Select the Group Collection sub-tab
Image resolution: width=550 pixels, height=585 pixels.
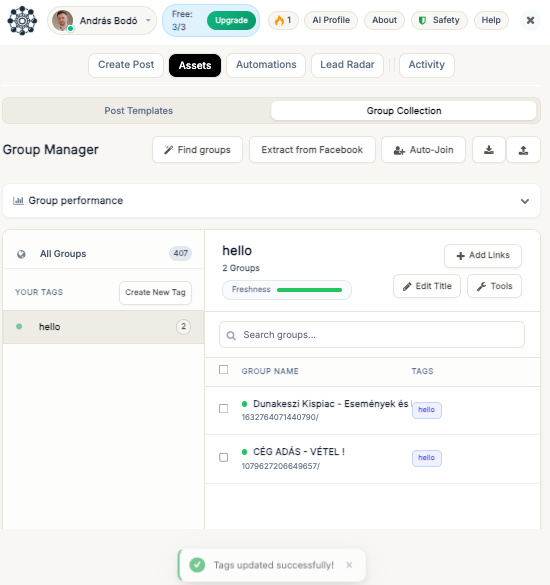pyautogui.click(x=404, y=111)
